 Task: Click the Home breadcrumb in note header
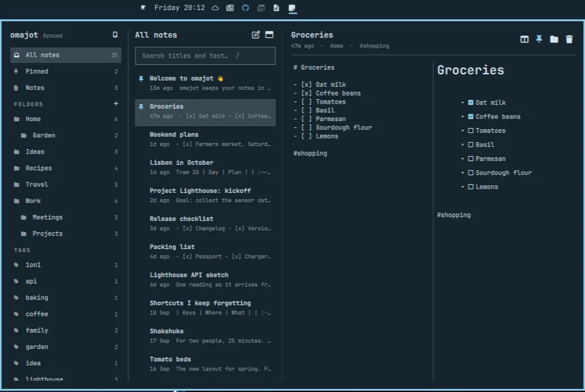pos(337,46)
